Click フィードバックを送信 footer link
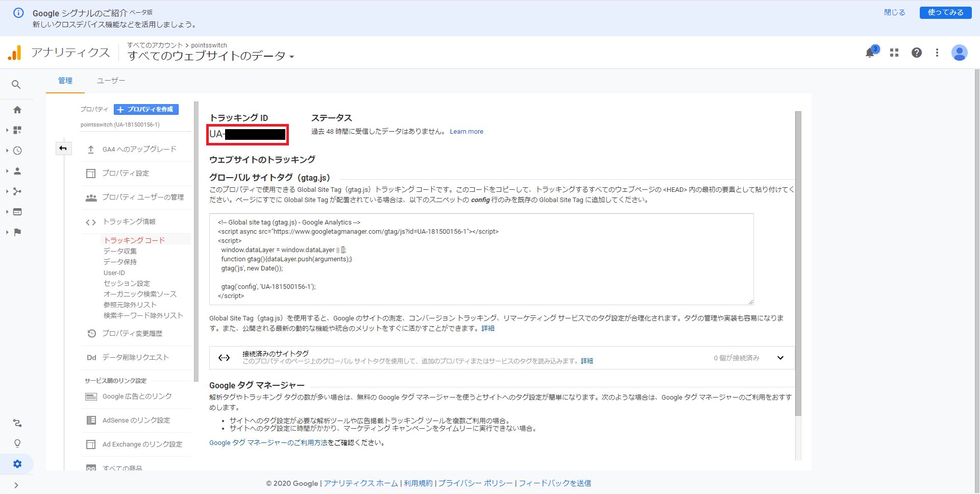The height and width of the screenshot is (494, 980). click(x=555, y=483)
